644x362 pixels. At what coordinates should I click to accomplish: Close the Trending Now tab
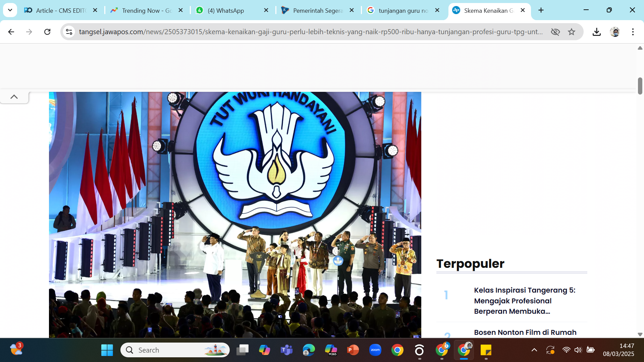181,10
